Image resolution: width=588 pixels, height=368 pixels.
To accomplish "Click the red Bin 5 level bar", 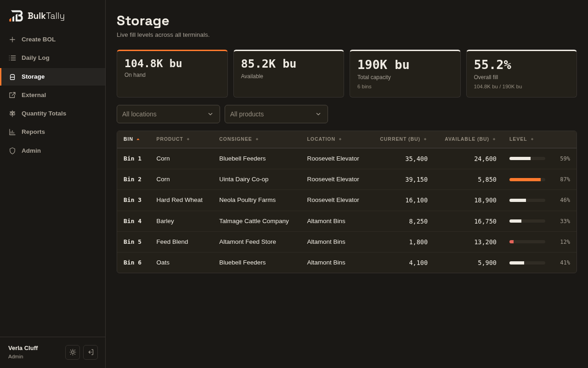I will coord(527,242).
